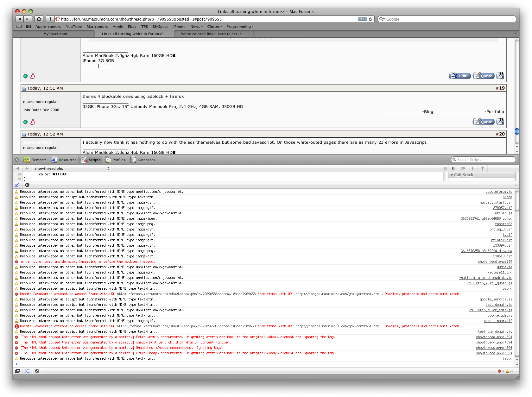The image size is (532, 397).
Task: Open showthread.php:639 source link
Action: coord(495,262)
